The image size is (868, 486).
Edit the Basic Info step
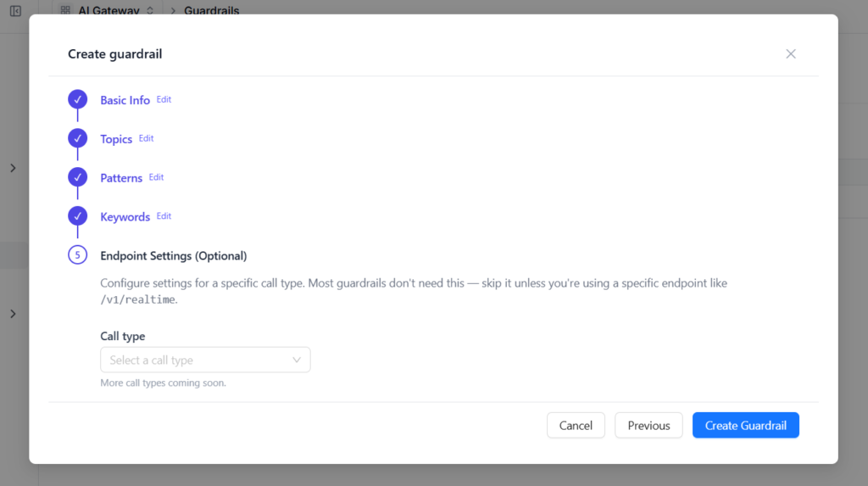click(164, 99)
